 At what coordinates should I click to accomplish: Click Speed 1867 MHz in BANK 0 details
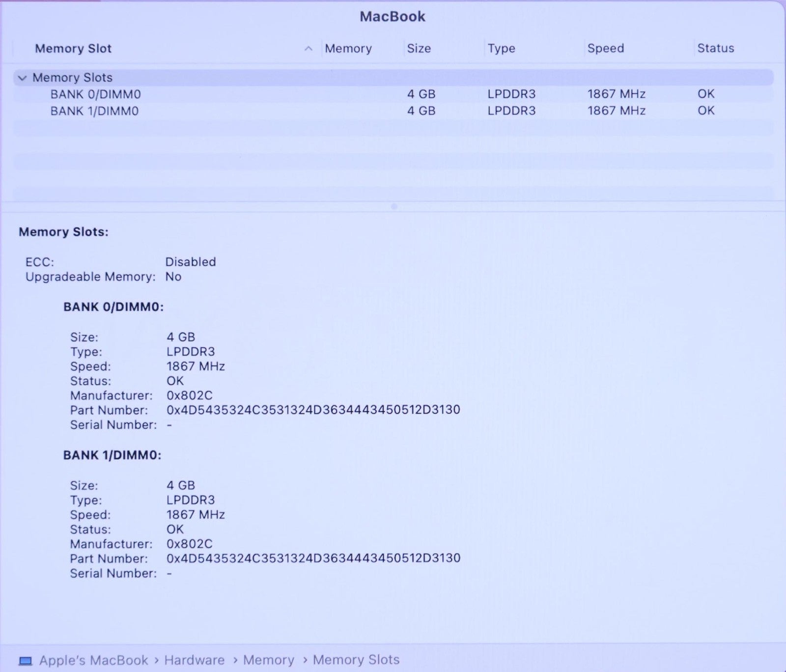coord(196,366)
